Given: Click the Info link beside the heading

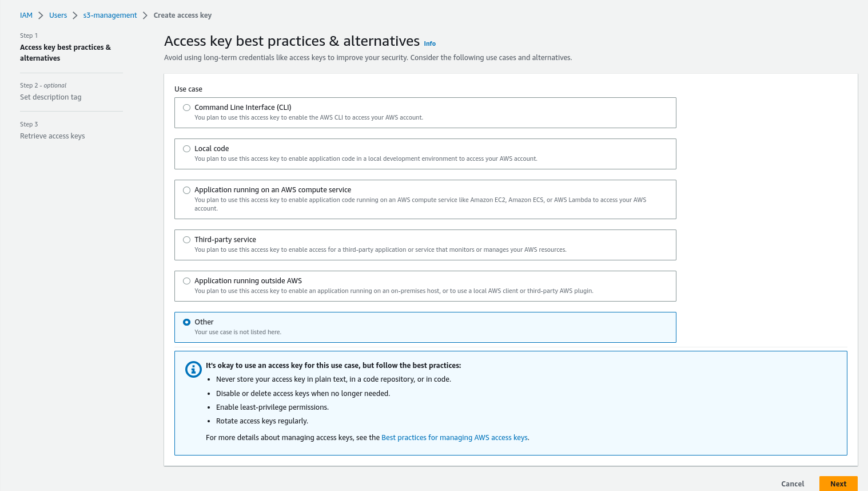Looking at the screenshot, I should pos(429,43).
